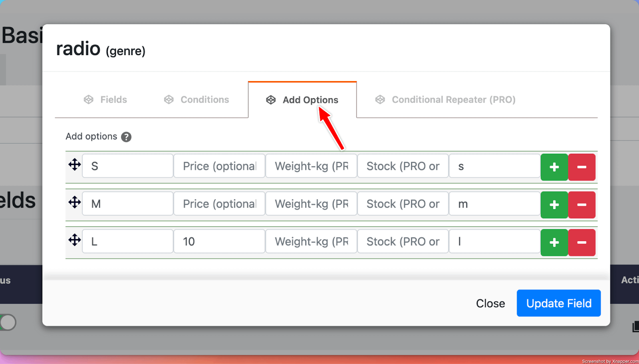Screen dimensions: 639x364
Task: Click the Update Field button
Action: pos(558,303)
